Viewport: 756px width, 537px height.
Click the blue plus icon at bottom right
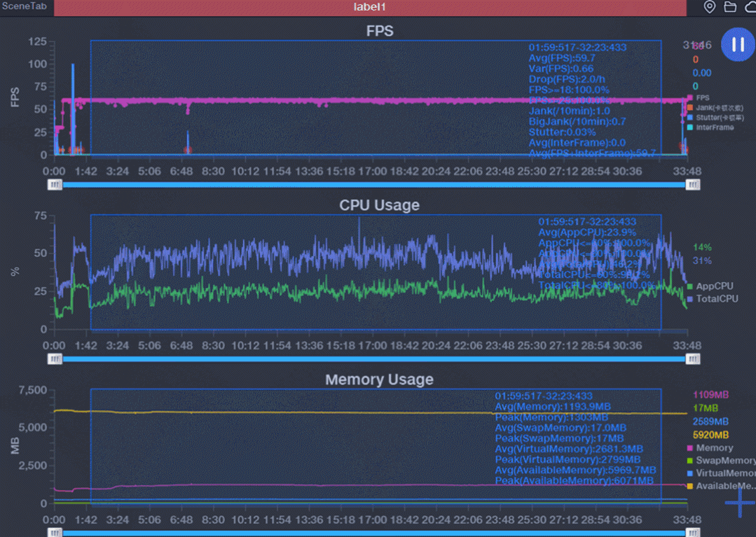point(740,502)
